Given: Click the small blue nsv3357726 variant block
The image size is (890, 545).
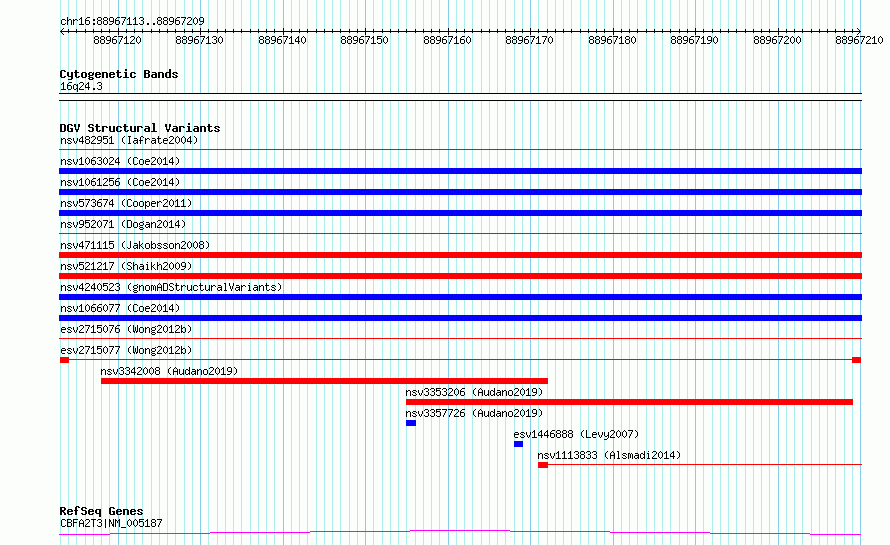Looking at the screenshot, I should [x=411, y=423].
